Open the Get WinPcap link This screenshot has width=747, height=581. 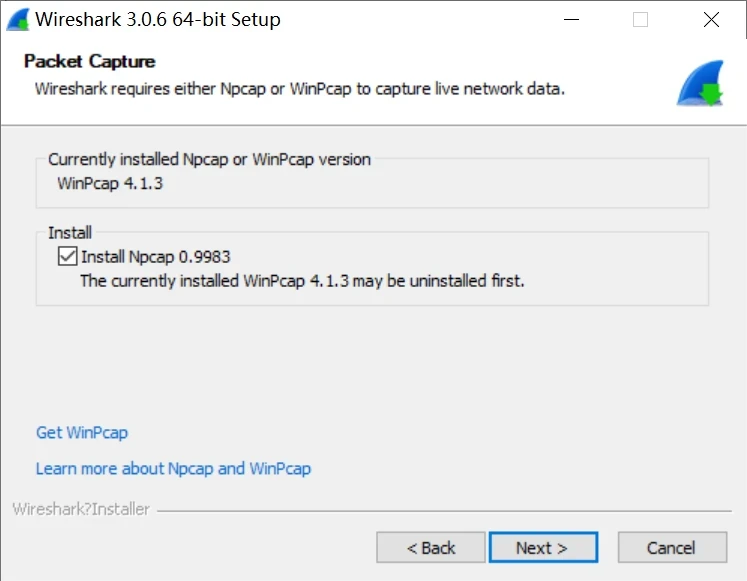click(82, 433)
